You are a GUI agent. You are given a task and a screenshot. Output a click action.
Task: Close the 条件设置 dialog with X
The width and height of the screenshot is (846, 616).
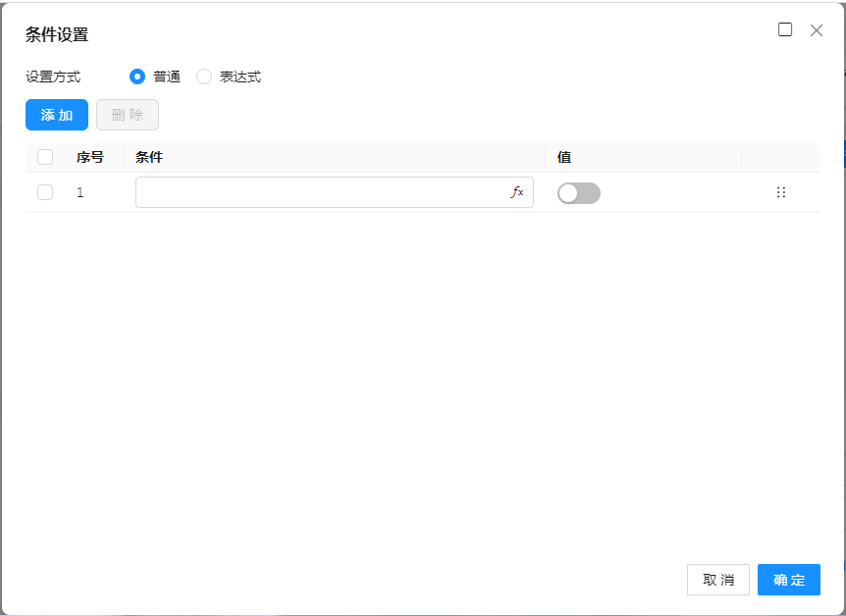pos(817,30)
